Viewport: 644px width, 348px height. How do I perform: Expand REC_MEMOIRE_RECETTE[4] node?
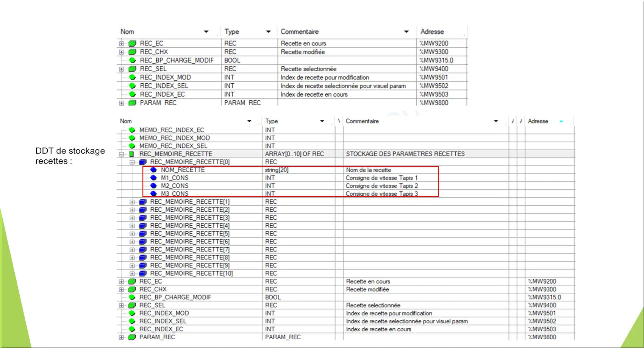point(132,226)
